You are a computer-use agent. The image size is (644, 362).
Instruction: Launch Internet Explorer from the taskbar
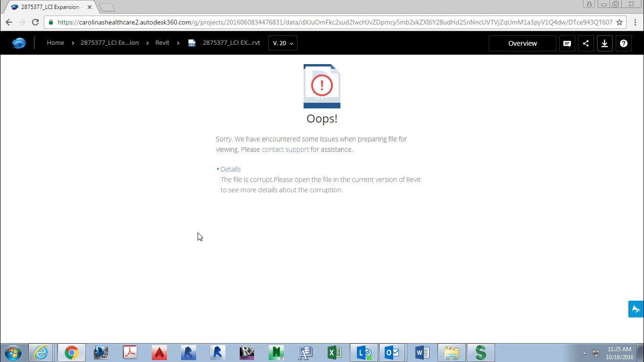point(41,353)
